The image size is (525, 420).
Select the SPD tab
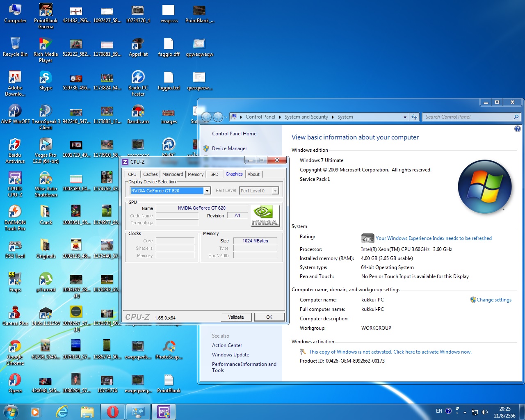[x=215, y=174]
